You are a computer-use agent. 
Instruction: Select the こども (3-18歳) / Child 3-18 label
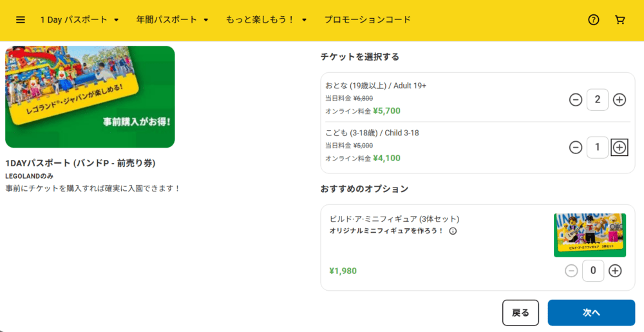pyautogui.click(x=372, y=133)
